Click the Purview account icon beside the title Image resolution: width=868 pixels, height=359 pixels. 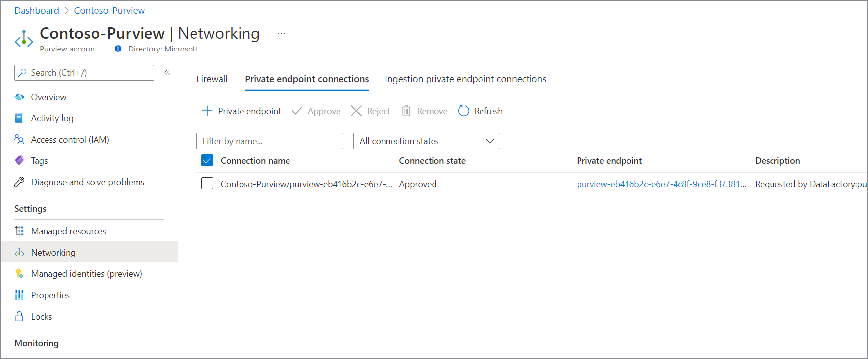coord(24,39)
